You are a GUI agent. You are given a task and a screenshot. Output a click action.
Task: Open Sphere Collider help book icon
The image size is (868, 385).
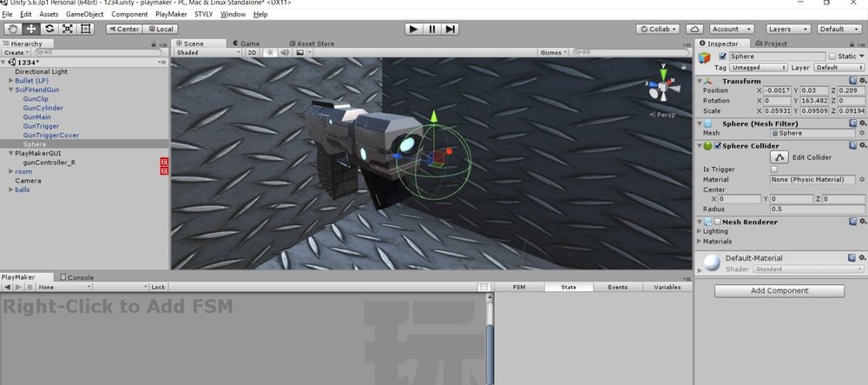click(852, 145)
